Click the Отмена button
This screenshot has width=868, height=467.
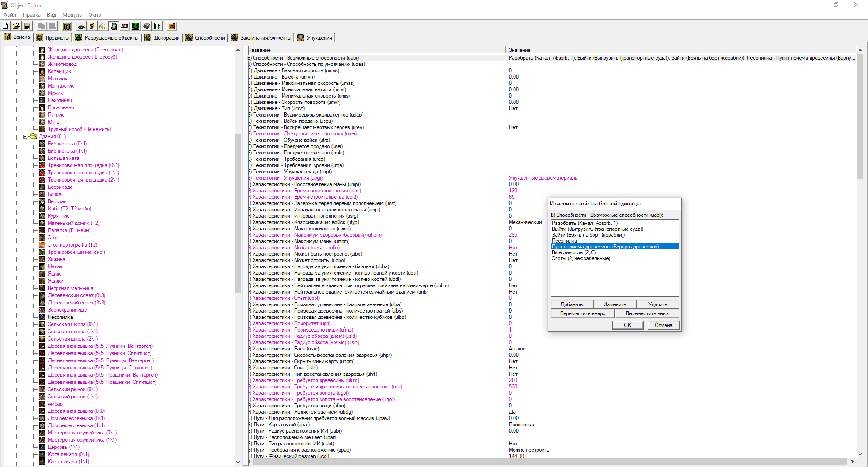pos(663,325)
